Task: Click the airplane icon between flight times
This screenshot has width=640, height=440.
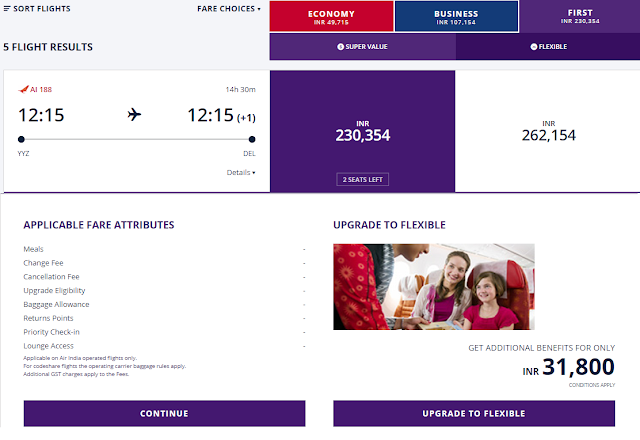Action: tap(134, 115)
